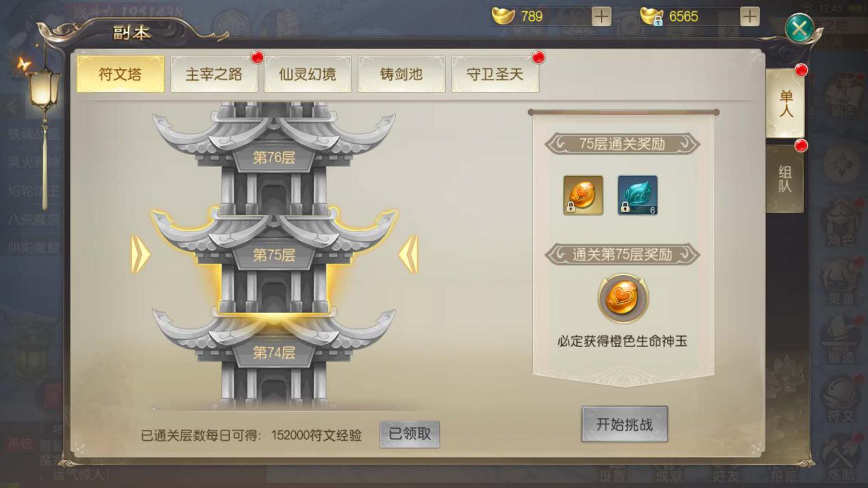The image size is (868, 488).
Task: Switch to the 主宰之路 tab
Action: [x=214, y=74]
